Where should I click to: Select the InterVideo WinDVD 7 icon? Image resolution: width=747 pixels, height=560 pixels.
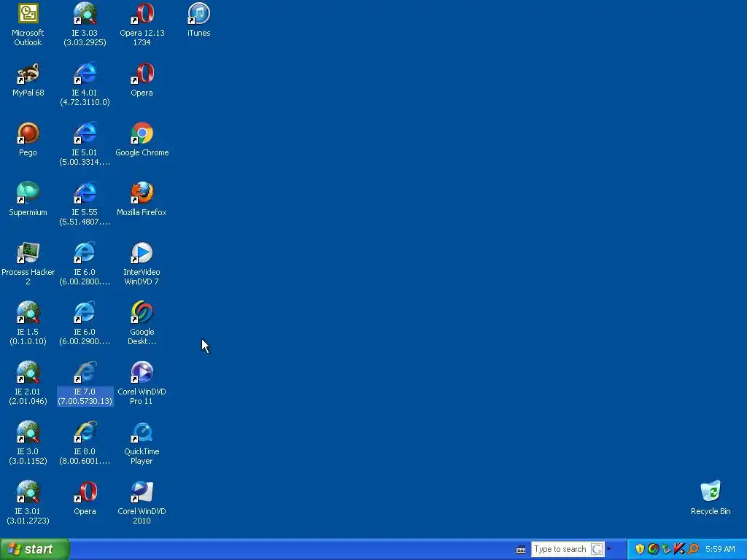[142, 252]
